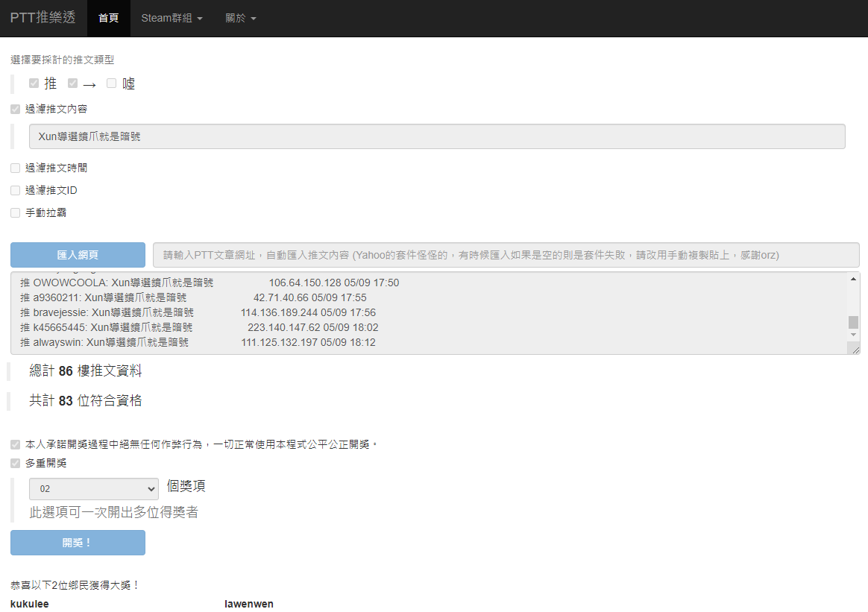868x612 pixels.
Task: Click winner name lawenwen
Action: [x=249, y=604]
